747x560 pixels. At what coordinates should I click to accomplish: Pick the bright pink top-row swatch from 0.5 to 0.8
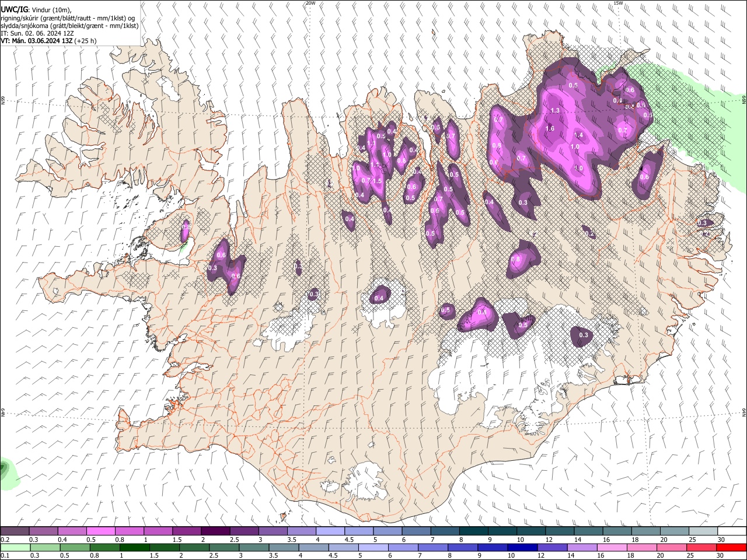pos(100,531)
